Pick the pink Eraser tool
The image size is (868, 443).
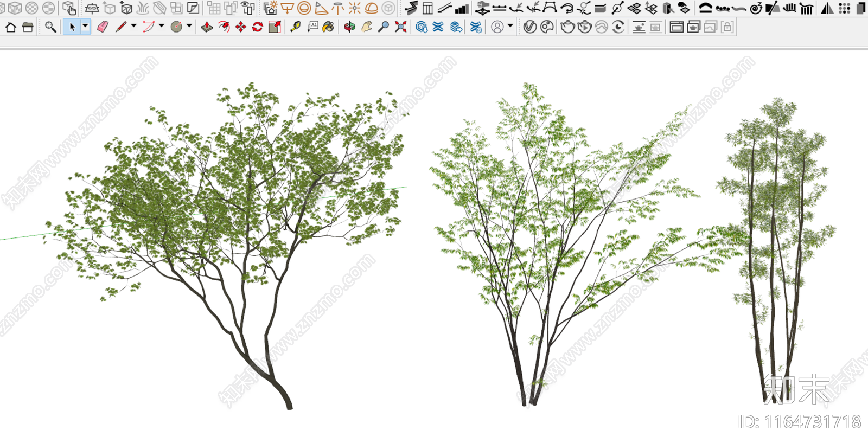point(103,27)
